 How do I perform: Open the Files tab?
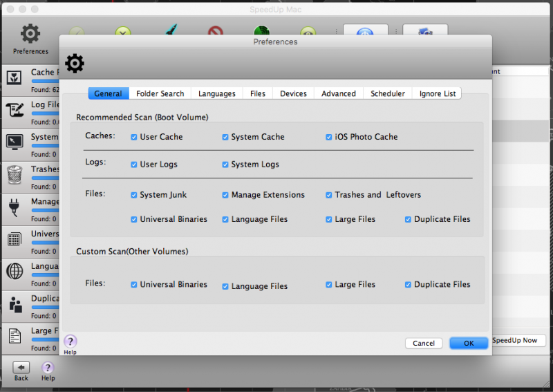(x=257, y=93)
